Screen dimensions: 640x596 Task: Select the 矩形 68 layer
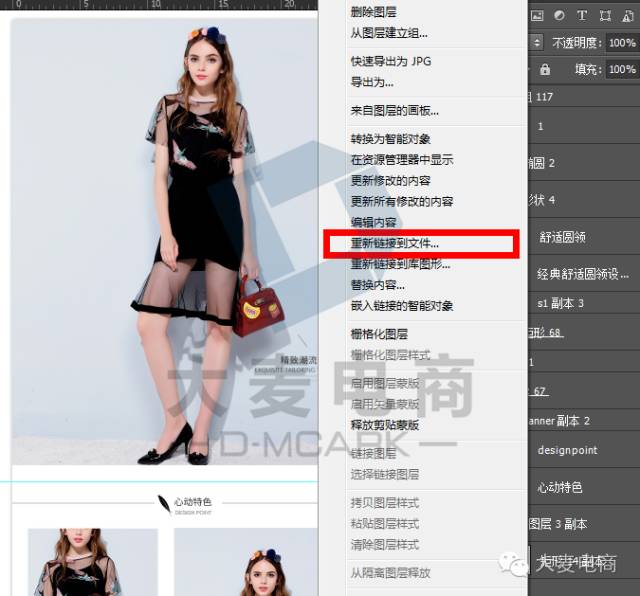[x=584, y=333]
